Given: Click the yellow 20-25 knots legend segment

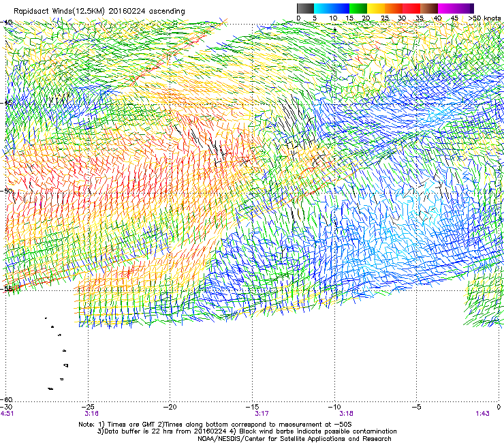Looking at the screenshot, I should click(376, 8).
